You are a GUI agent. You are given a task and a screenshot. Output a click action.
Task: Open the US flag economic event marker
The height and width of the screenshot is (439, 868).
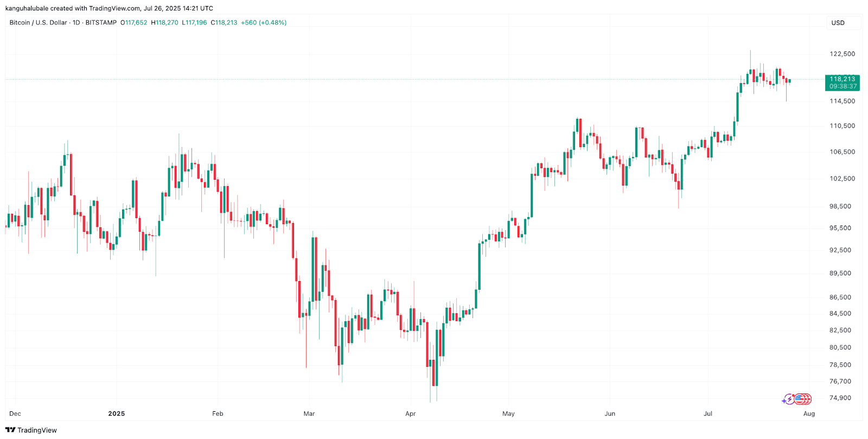[799, 399]
